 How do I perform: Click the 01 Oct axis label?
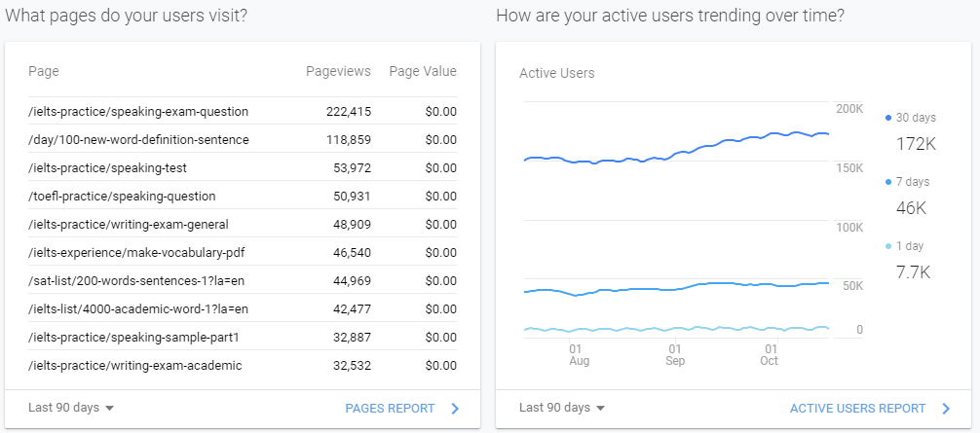point(770,354)
